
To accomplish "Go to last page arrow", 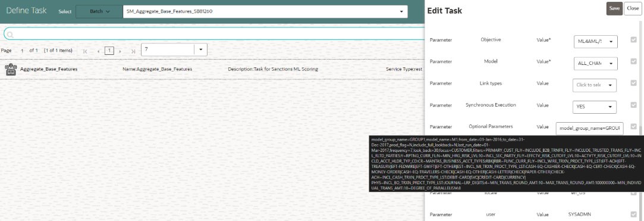I will click(133, 51).
